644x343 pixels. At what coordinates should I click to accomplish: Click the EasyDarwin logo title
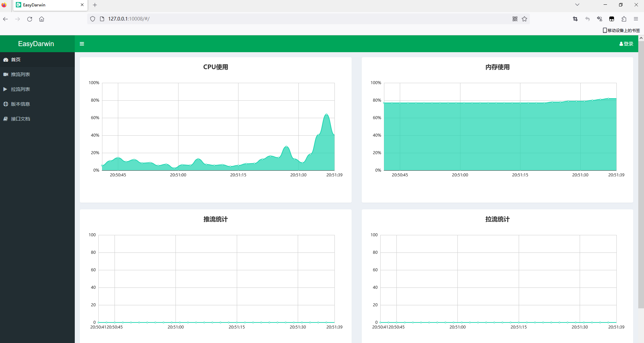[x=36, y=44]
